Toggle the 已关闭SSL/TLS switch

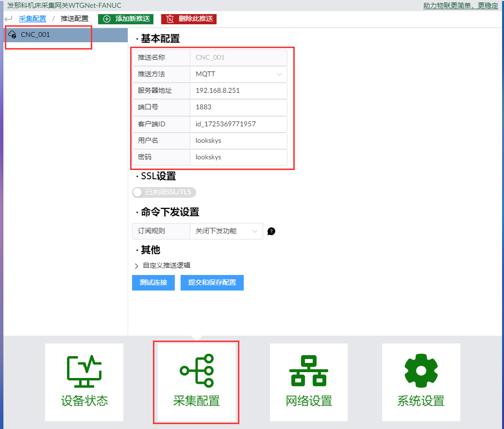pyautogui.click(x=164, y=192)
